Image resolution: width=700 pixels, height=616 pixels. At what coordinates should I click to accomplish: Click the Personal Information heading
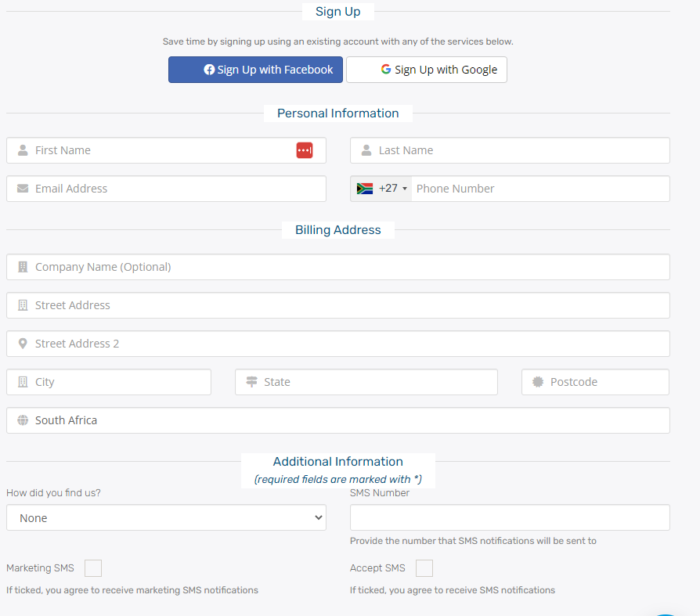(338, 113)
